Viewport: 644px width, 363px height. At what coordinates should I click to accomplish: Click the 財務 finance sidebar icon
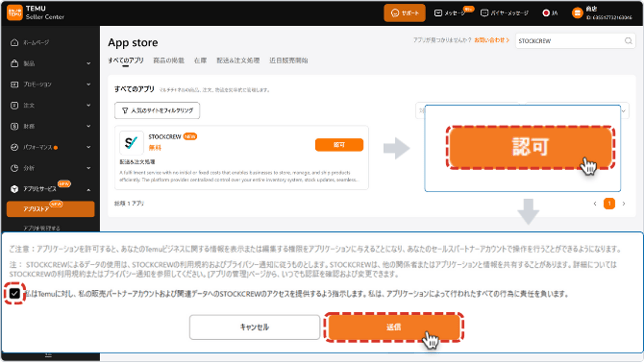coord(14,126)
